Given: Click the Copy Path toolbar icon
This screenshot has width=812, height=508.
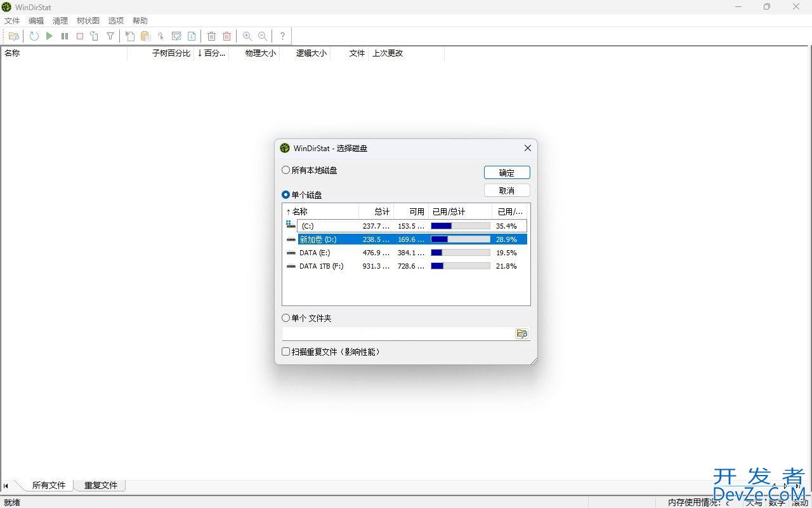Looking at the screenshot, I should [130, 36].
